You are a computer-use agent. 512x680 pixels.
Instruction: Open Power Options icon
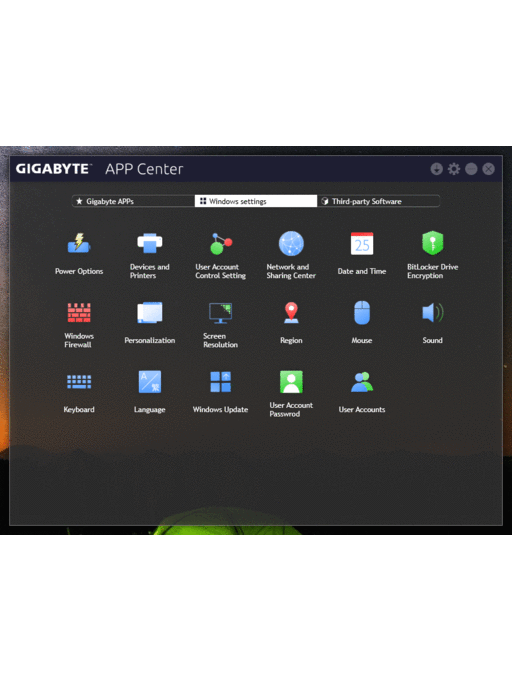tap(79, 243)
